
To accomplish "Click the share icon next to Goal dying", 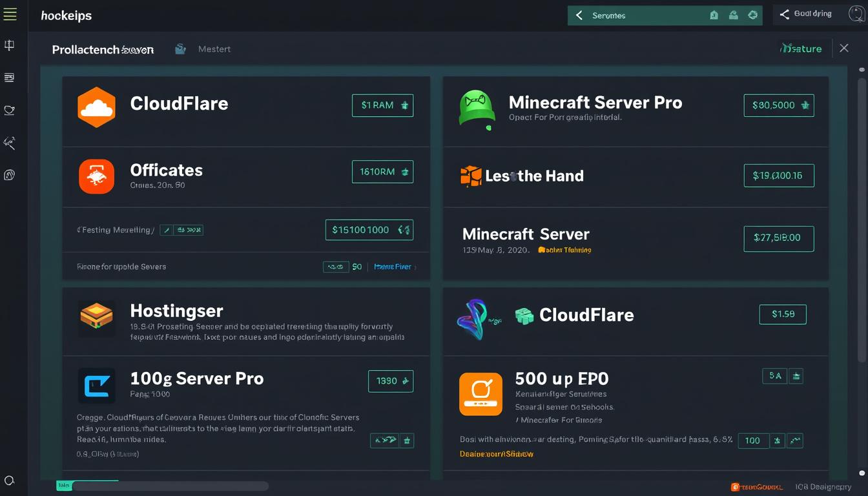I will [785, 14].
